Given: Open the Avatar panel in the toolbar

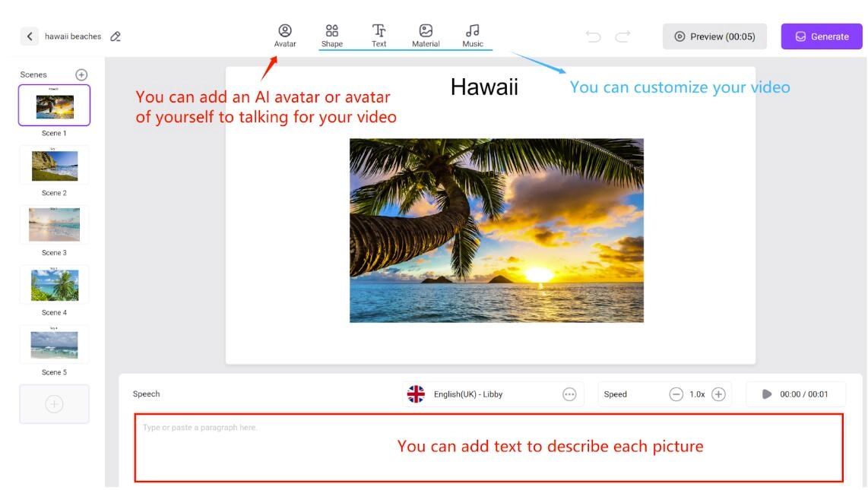Looking at the screenshot, I should [x=285, y=34].
